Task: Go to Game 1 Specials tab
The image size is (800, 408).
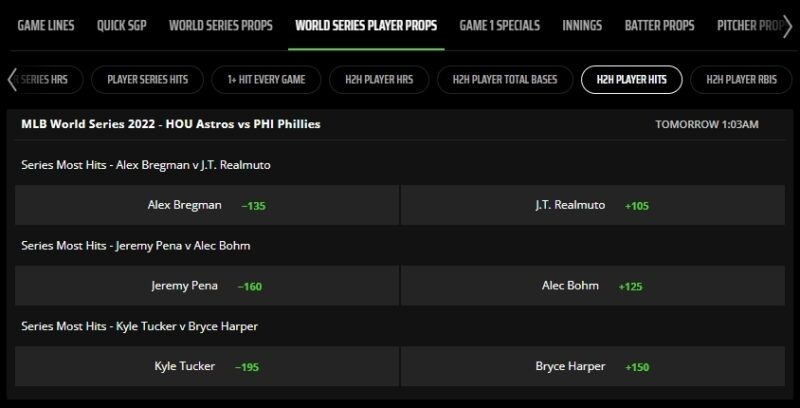Action: (x=499, y=26)
